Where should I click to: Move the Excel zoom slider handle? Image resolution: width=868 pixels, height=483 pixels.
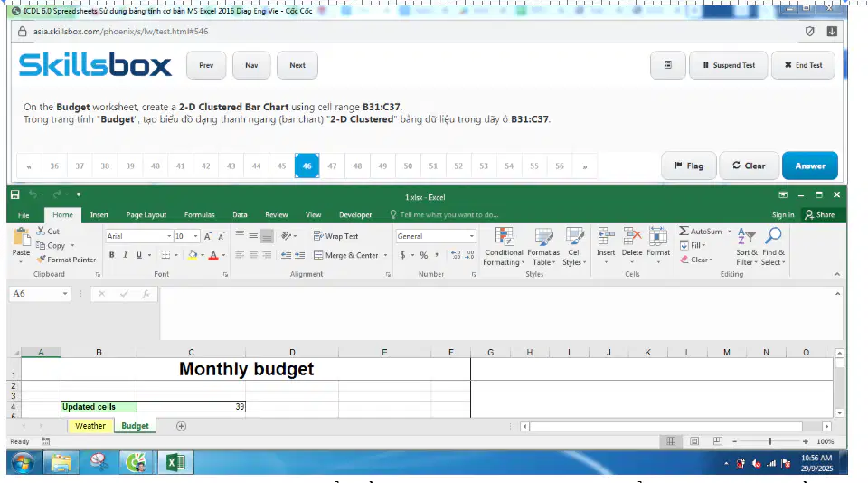click(769, 441)
